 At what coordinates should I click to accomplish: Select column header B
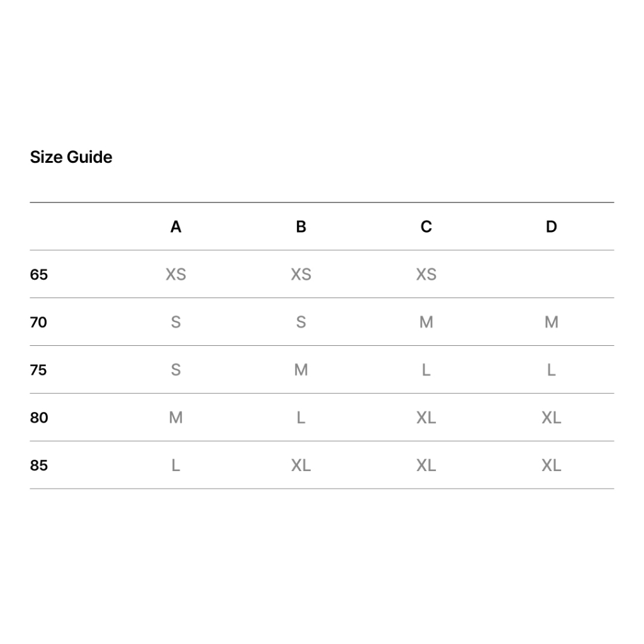[301, 226]
